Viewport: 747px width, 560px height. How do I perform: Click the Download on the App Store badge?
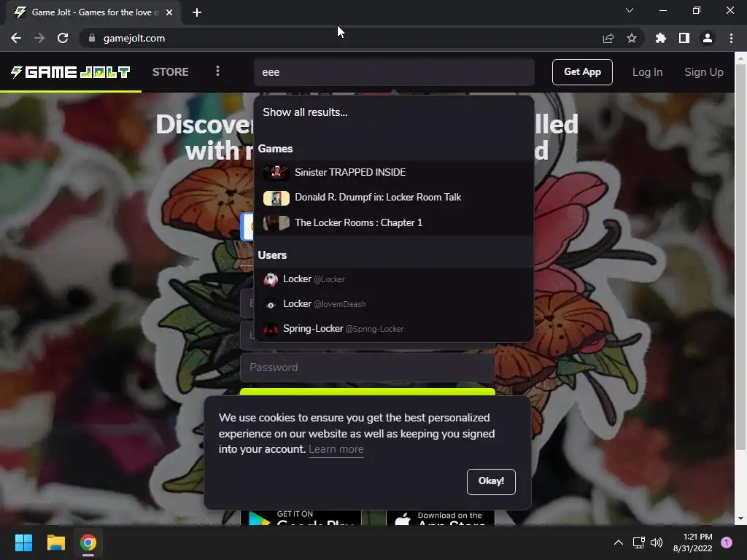tap(440, 518)
